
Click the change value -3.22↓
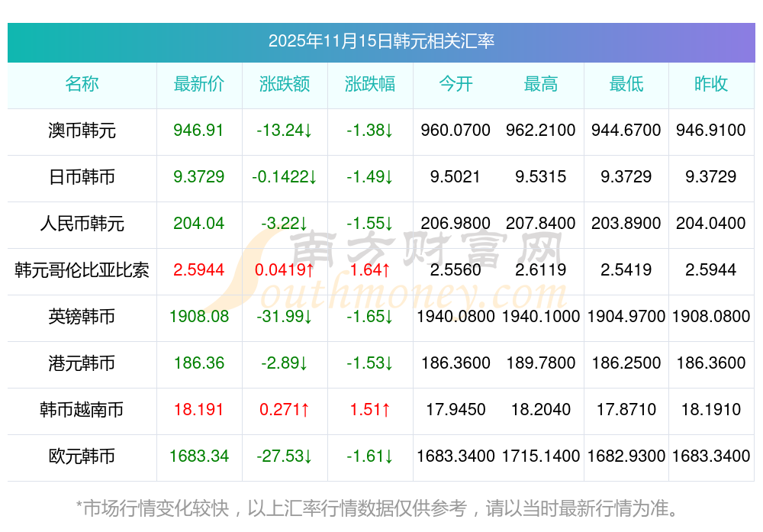coord(285,223)
